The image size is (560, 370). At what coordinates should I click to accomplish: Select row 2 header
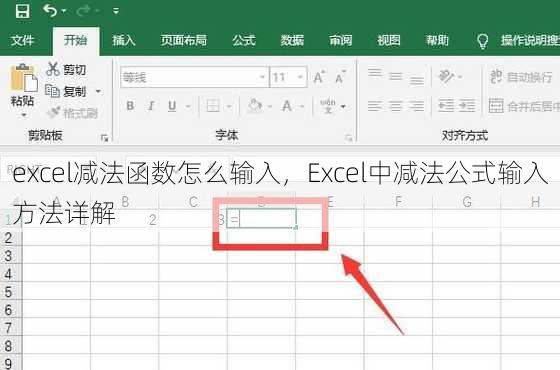pyautogui.click(x=10, y=238)
